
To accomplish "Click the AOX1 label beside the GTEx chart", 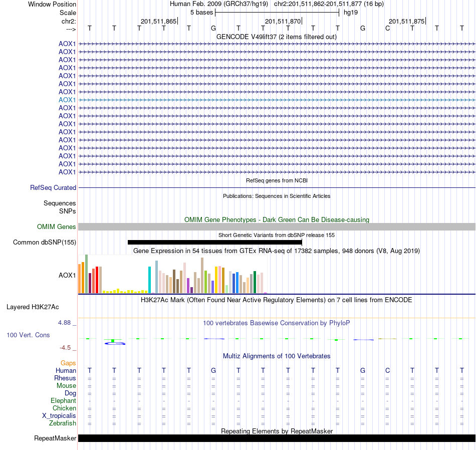I will [67, 276].
